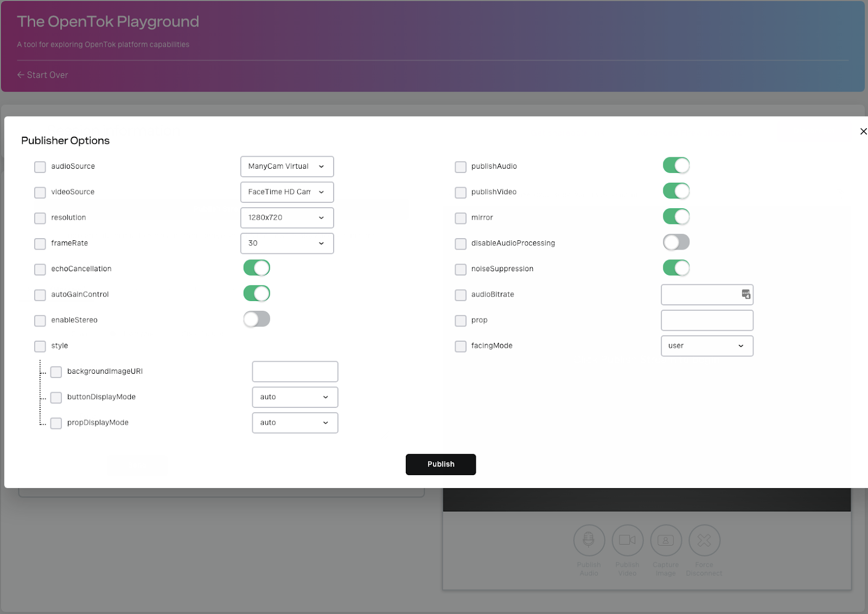Turn off the echoCancellation switch
Screen dimensions: 868x614
257,268
